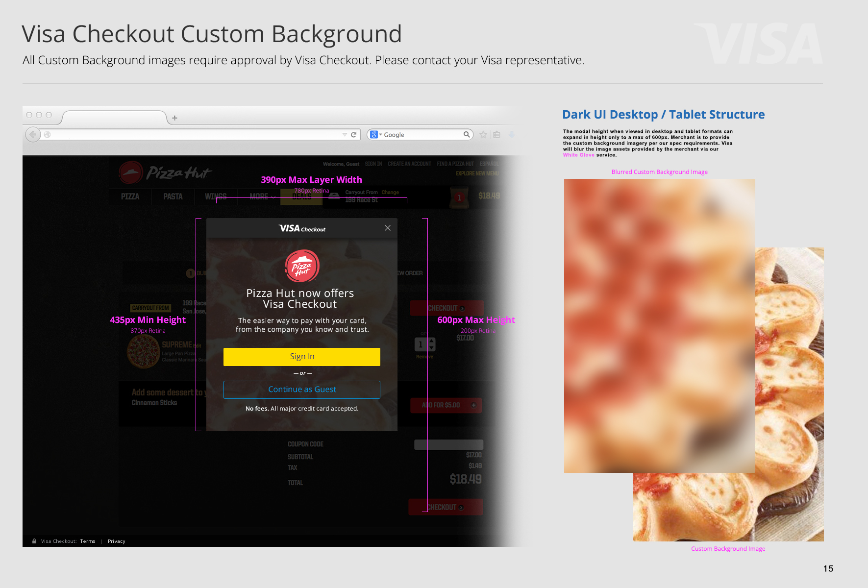Open a new tab with the plus icon
Screen dimensions: 868x588
click(174, 118)
